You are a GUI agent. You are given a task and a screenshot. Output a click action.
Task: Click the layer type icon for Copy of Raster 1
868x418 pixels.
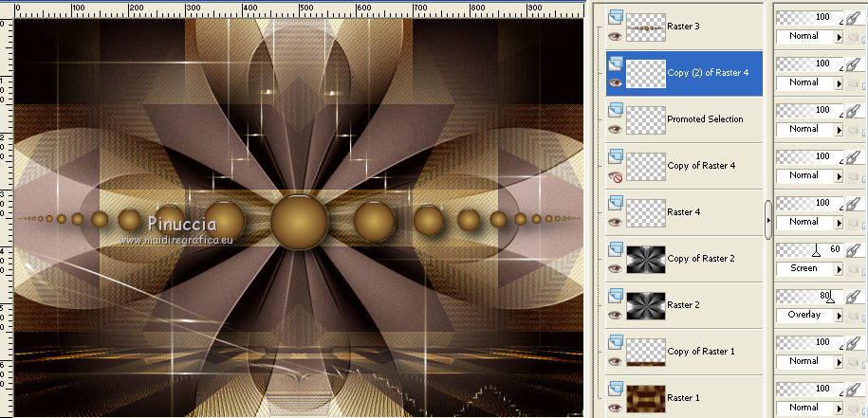point(615,341)
